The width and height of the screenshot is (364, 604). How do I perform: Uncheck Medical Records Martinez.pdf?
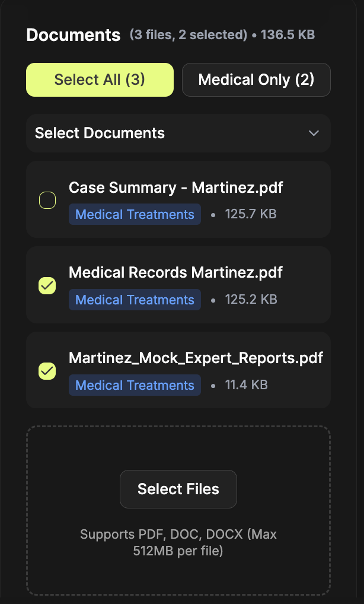[47, 285]
